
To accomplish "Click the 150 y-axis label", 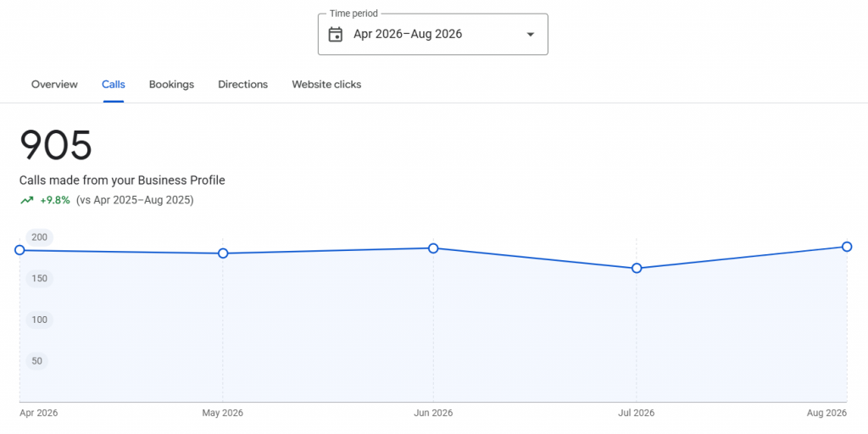I will click(x=39, y=278).
